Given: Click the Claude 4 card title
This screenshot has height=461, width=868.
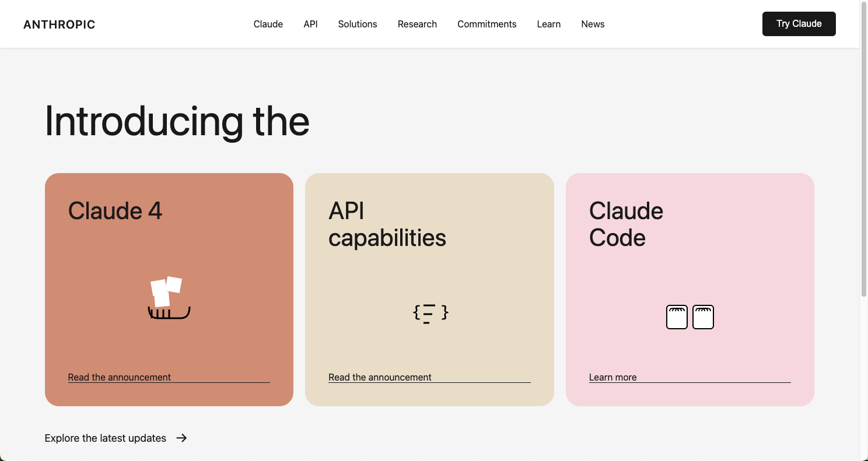Looking at the screenshot, I should point(115,210).
